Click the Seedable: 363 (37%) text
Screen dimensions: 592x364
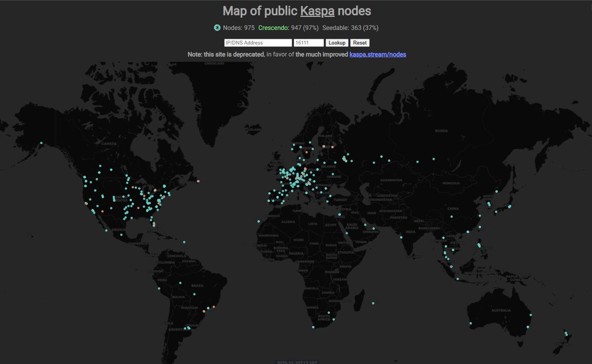[x=350, y=28]
